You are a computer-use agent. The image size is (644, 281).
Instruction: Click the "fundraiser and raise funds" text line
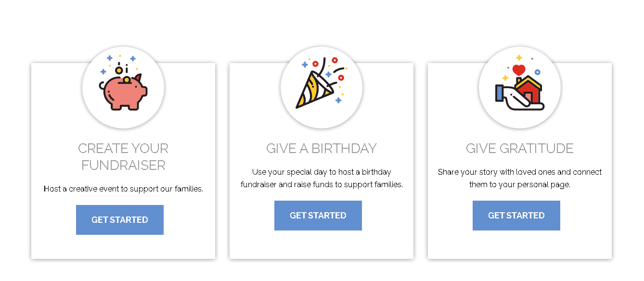[x=321, y=184]
